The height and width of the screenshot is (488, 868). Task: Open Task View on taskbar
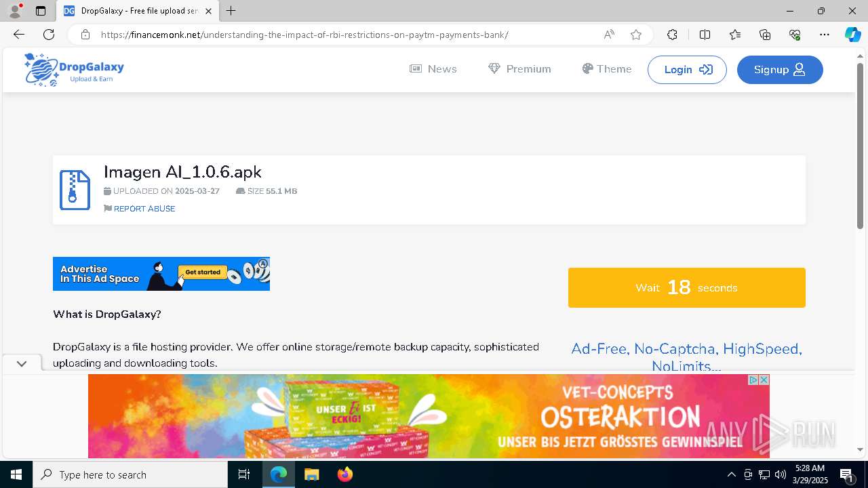(244, 474)
